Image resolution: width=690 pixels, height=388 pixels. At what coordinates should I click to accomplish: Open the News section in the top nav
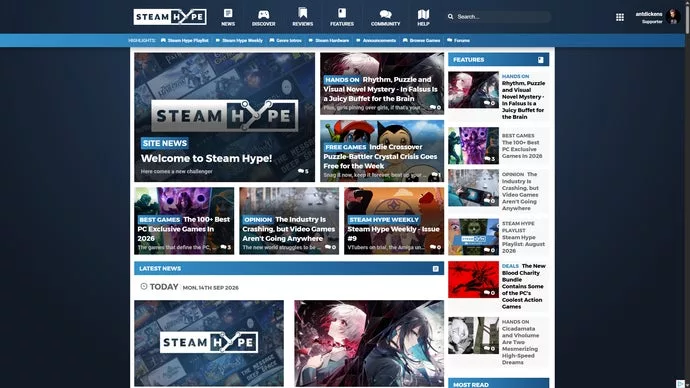(228, 17)
